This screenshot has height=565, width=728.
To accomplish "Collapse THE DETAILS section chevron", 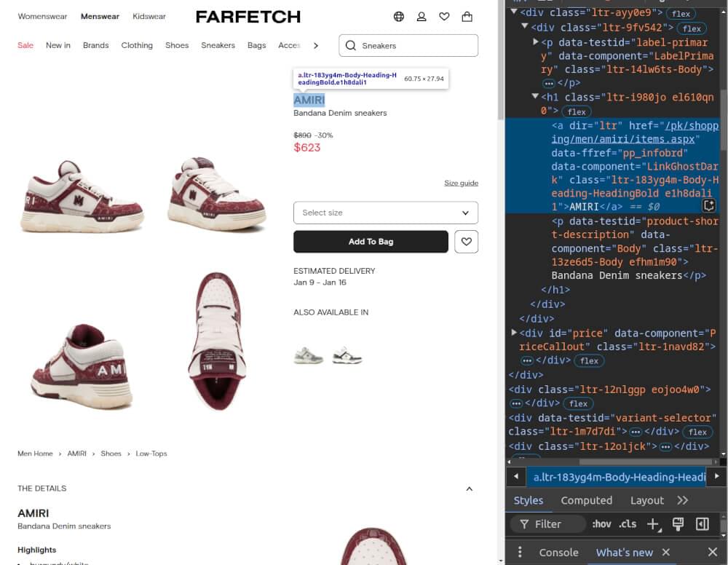I will (x=470, y=488).
